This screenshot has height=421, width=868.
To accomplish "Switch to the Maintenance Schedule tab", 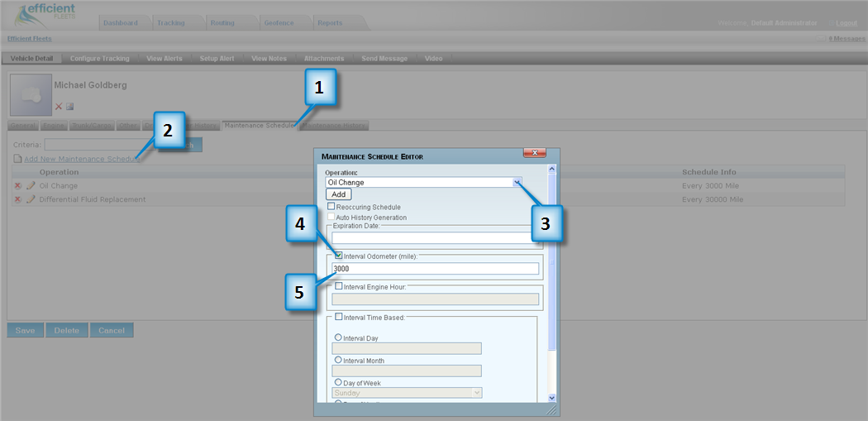I will [x=259, y=126].
